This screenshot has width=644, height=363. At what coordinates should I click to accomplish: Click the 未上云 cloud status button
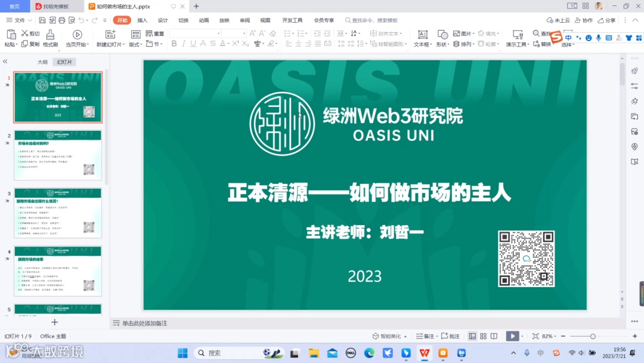pos(558,20)
